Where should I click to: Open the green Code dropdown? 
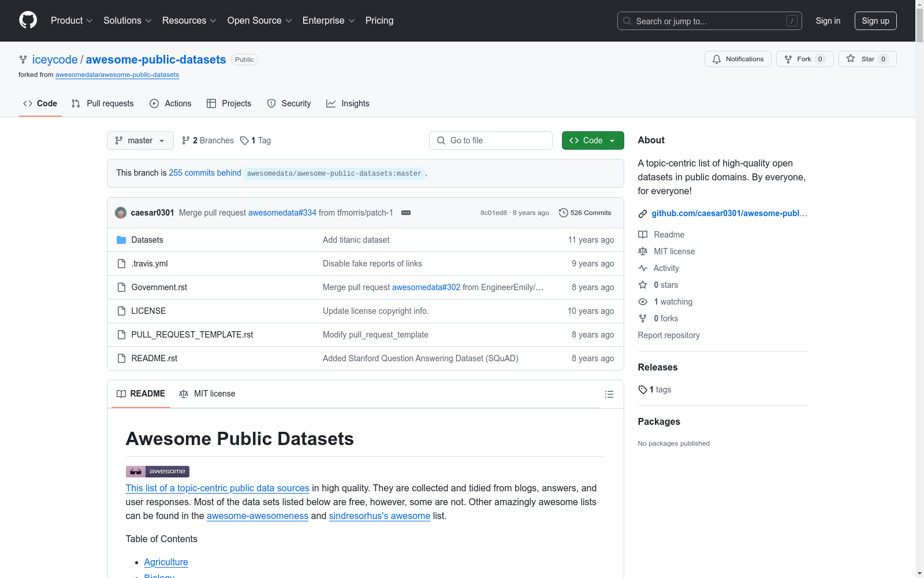point(593,140)
